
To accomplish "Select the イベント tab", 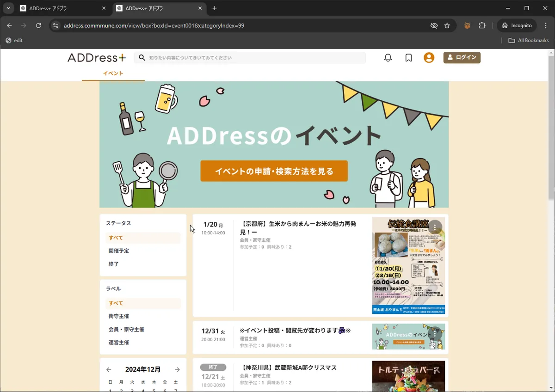I will tap(113, 73).
